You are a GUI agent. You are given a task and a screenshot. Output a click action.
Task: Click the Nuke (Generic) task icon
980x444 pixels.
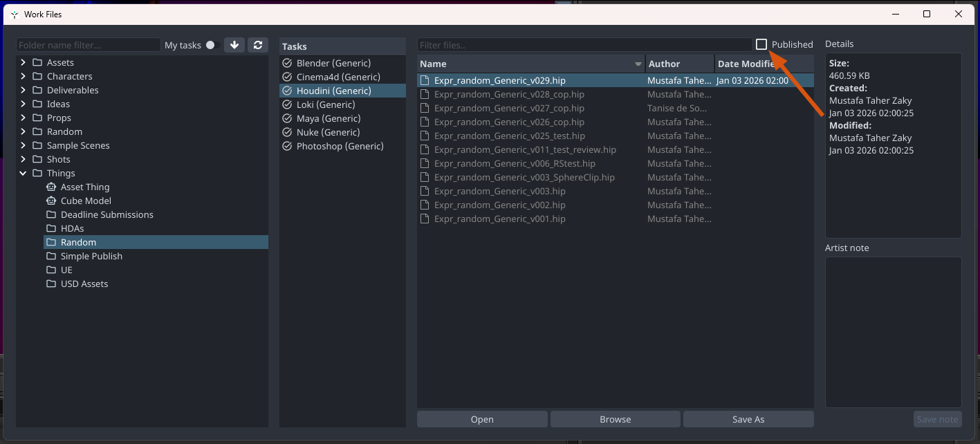(288, 132)
